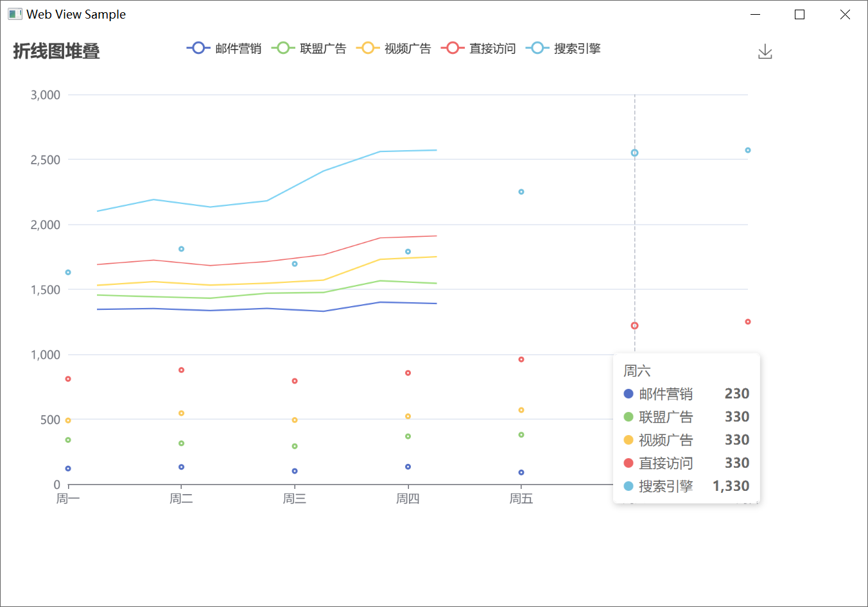Click 邮件营销 data point above 周五
This screenshot has width=868, height=607.
[x=521, y=472]
